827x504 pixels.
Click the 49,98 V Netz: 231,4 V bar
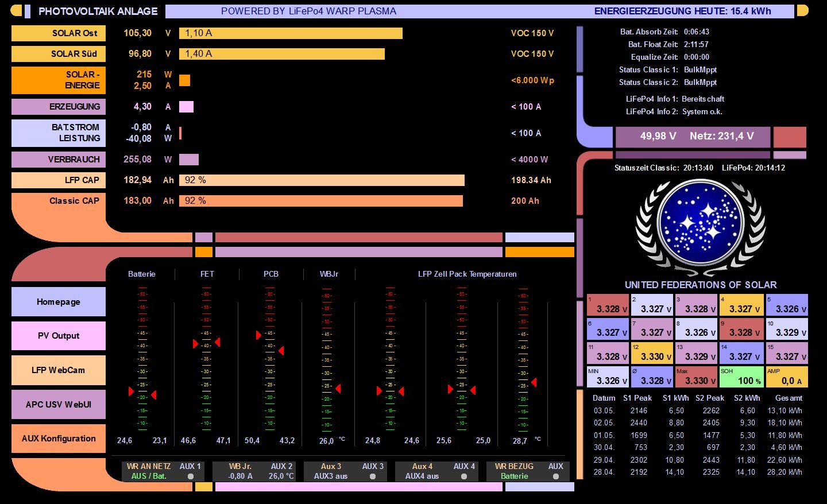pyautogui.click(x=693, y=137)
